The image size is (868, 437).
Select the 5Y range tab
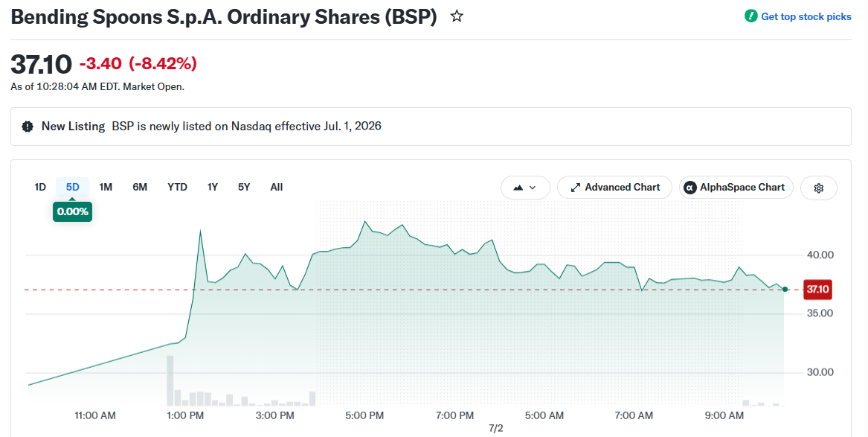(x=244, y=187)
